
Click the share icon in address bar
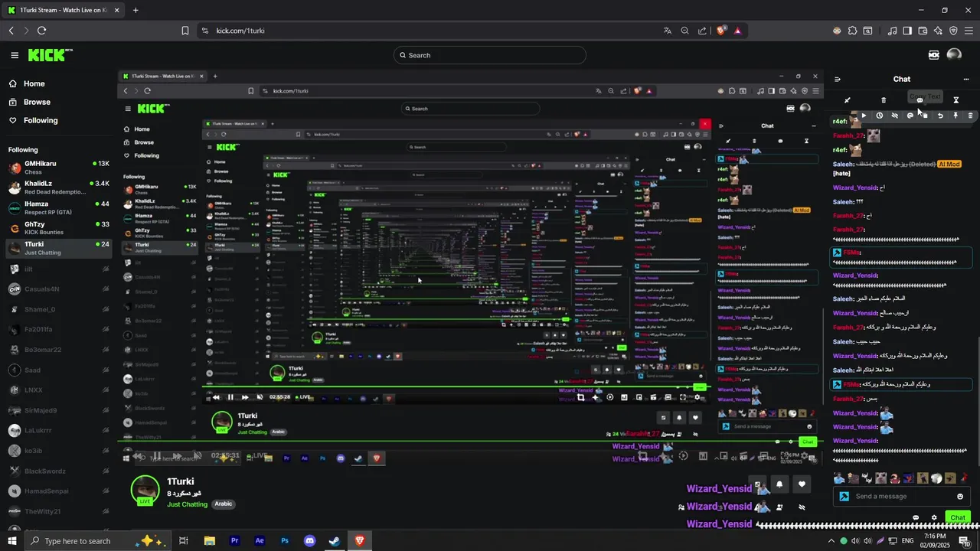pos(703,31)
